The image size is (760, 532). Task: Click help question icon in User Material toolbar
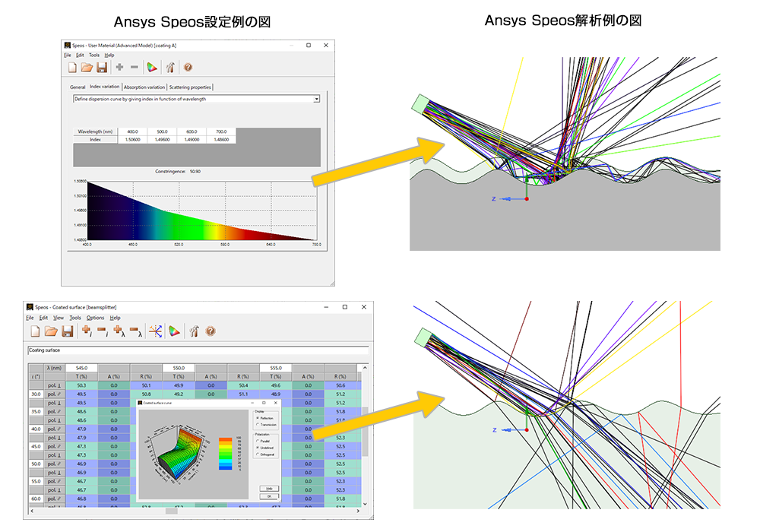tap(188, 68)
